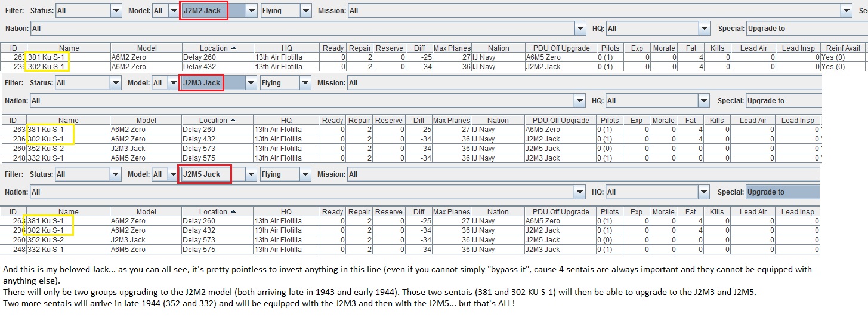Click J2M2 Jack upgrade cell in top table

click(x=561, y=67)
